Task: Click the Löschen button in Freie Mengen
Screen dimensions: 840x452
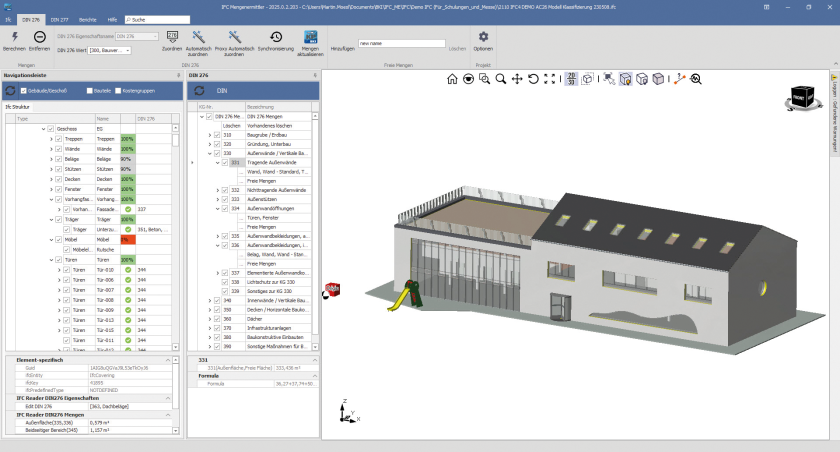Action: 457,49
